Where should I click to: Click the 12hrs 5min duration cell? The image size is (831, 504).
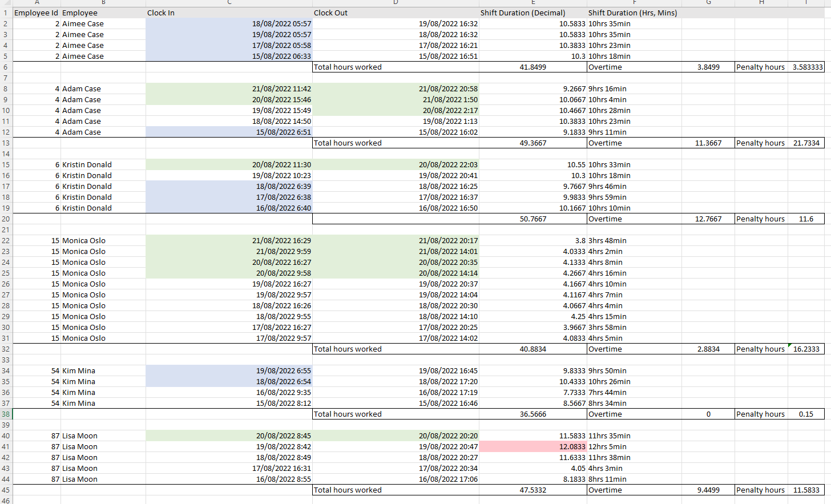pos(633,446)
